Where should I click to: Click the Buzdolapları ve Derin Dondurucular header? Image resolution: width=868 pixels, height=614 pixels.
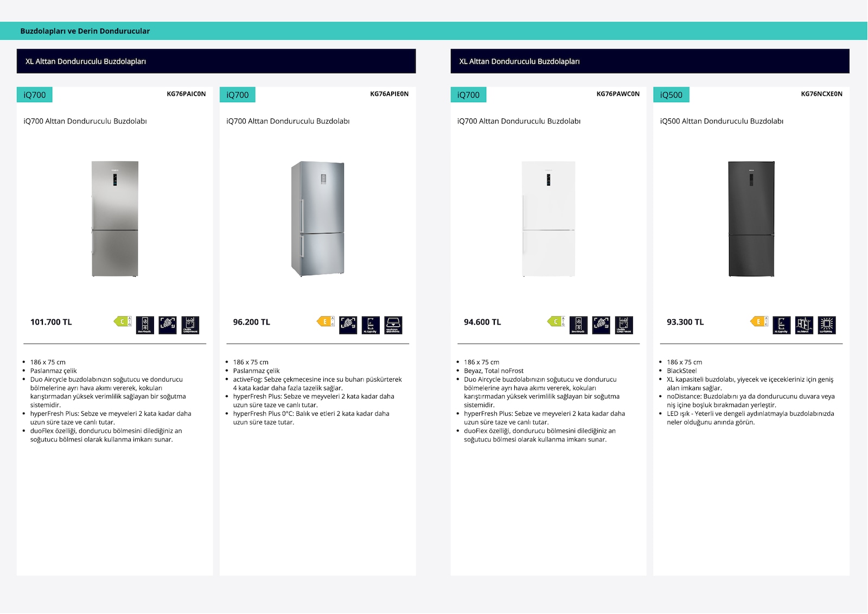[85, 31]
